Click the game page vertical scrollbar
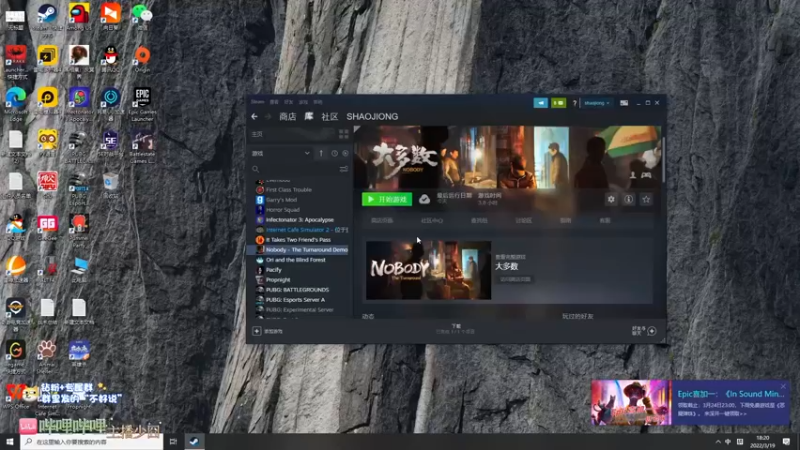Screen dimensions: 800x450 663,160
